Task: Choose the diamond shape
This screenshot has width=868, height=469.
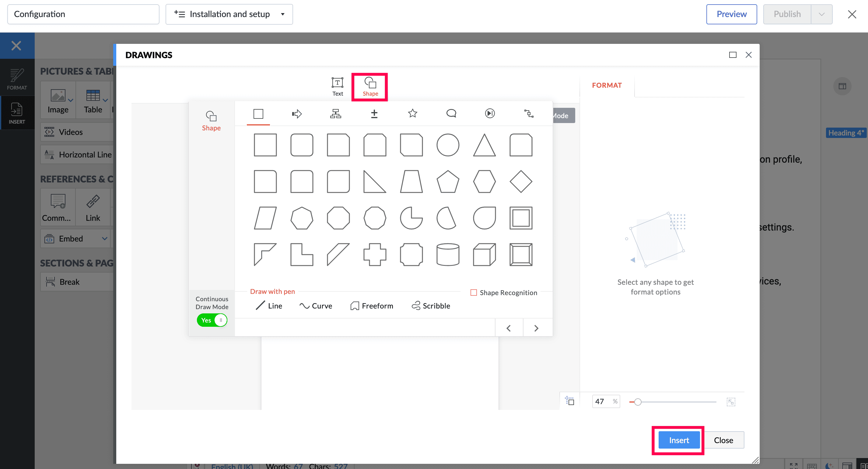Action: [x=521, y=182]
